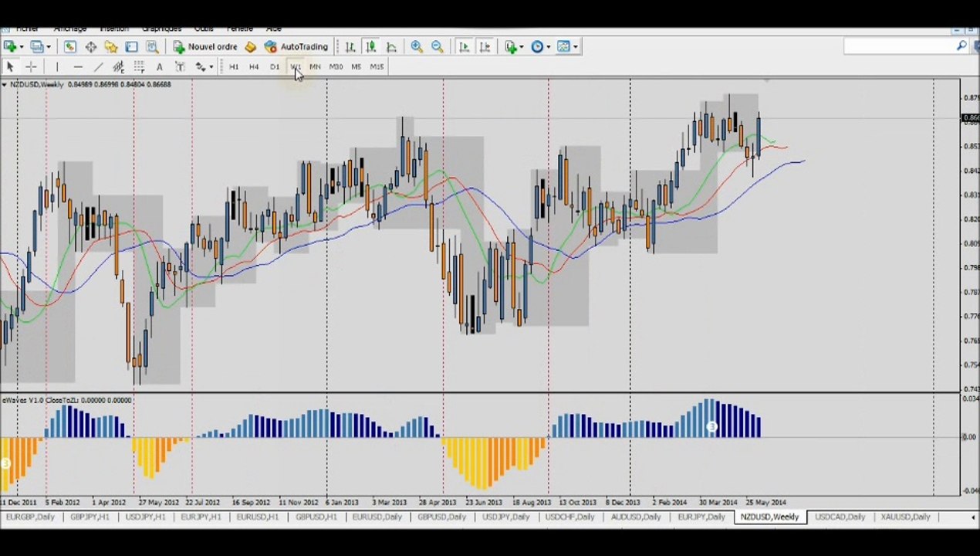This screenshot has height=556, width=980.
Task: Switch to USDCAD,Daily chart tab
Action: pos(840,517)
